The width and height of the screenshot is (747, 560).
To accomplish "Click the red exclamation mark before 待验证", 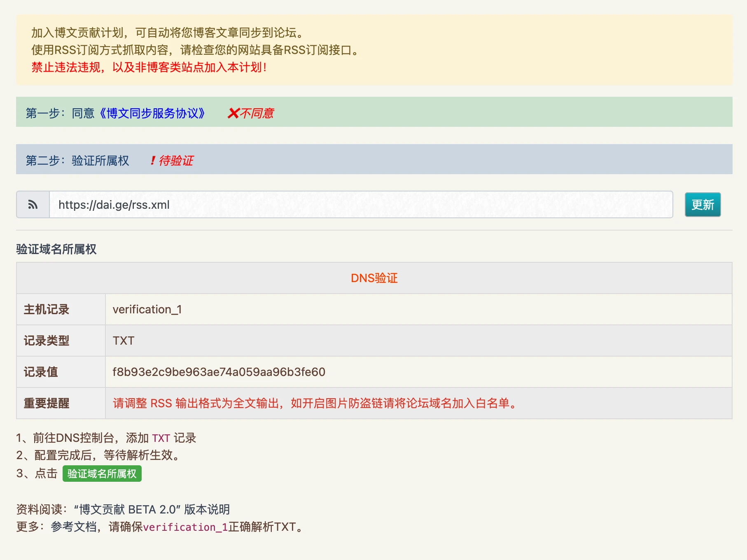I will (153, 161).
